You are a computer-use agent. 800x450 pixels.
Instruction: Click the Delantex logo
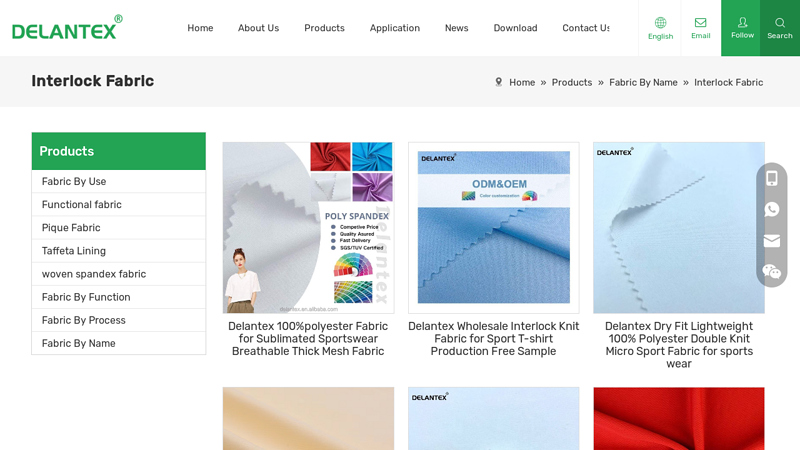[x=67, y=28]
